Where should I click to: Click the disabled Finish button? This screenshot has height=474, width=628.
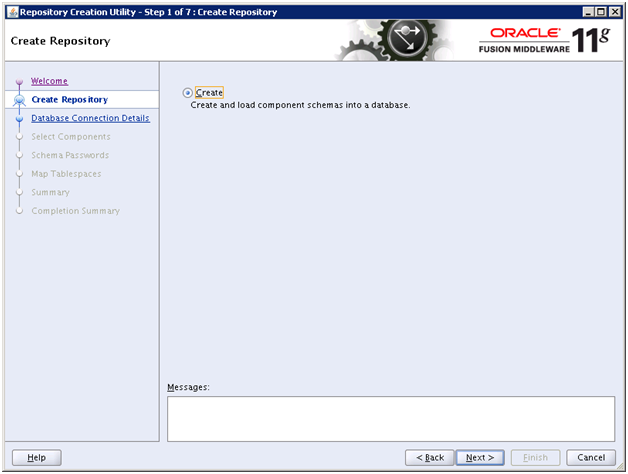pyautogui.click(x=535, y=457)
